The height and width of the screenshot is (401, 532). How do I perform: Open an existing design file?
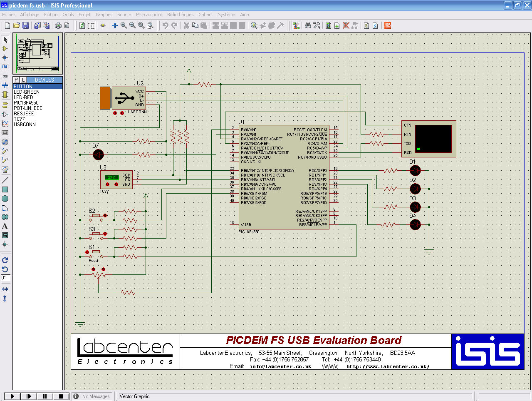17,25
